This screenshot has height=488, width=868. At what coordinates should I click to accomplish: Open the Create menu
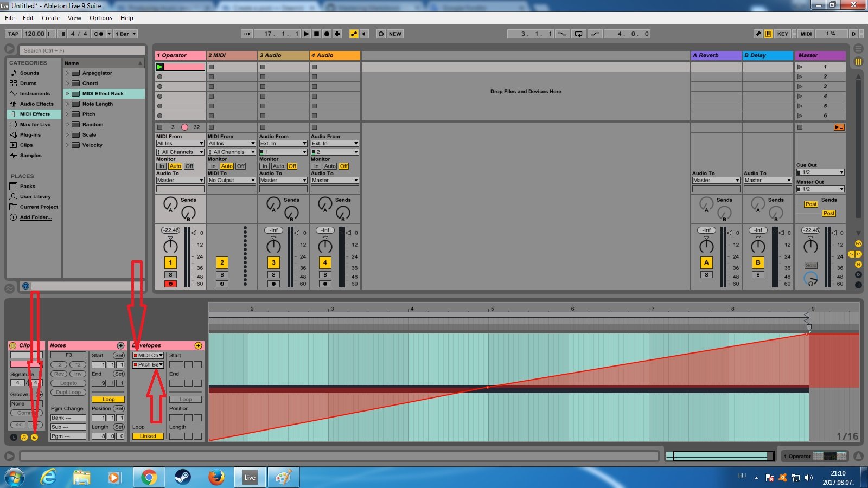[x=50, y=18]
